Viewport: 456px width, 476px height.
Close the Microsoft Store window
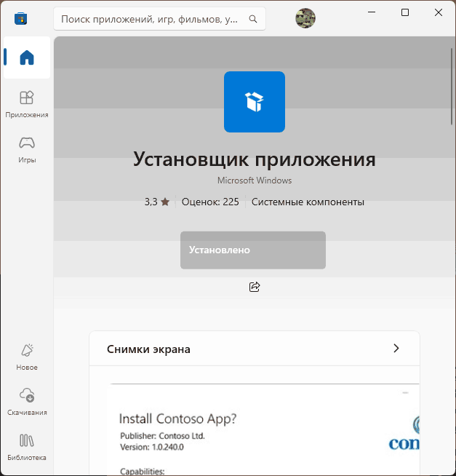click(439, 12)
